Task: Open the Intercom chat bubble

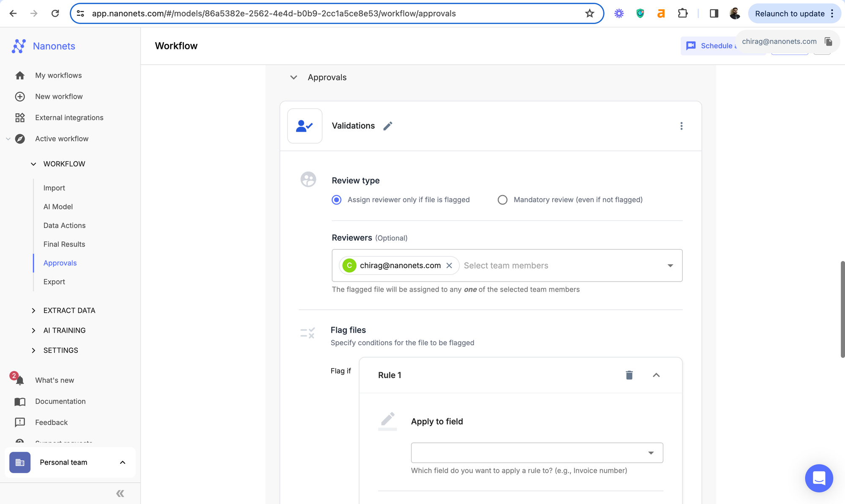Action: [818, 478]
